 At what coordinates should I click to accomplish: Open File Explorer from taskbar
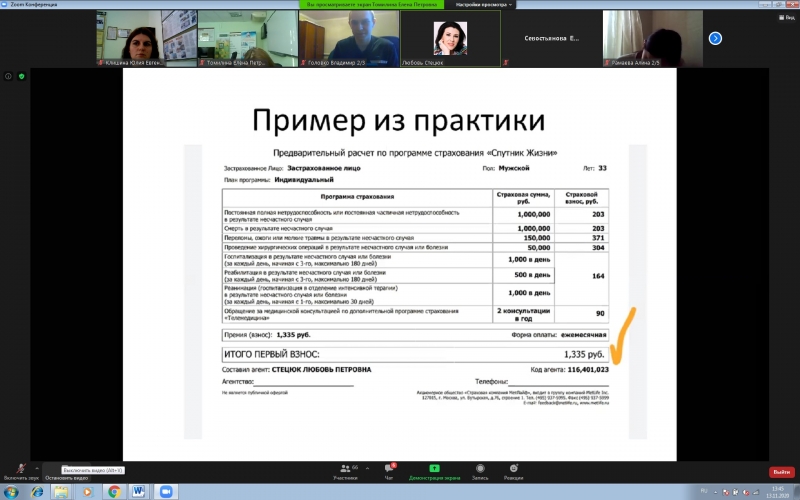click(x=62, y=492)
